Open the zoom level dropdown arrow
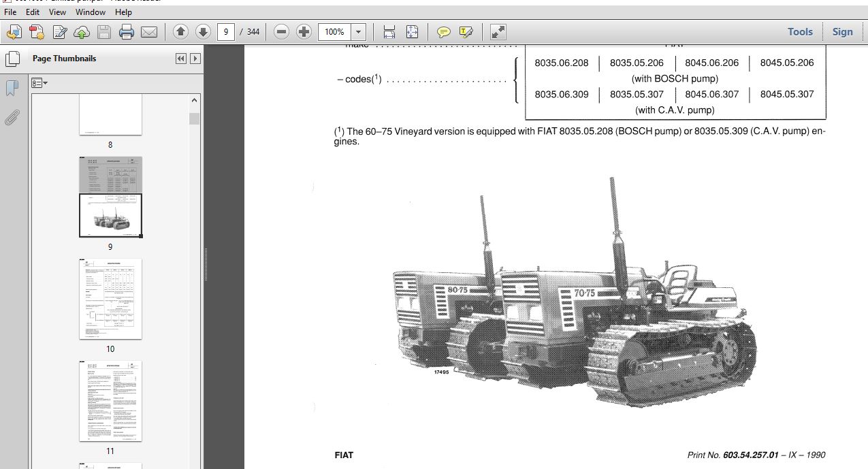Image resolution: width=868 pixels, height=469 pixels. [359, 31]
